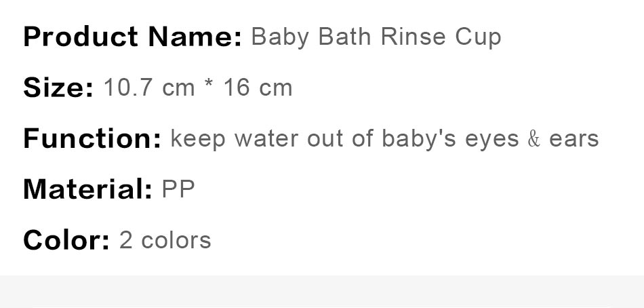Click the "16 cm" dimension value
This screenshot has height=308, width=644.
point(258,88)
